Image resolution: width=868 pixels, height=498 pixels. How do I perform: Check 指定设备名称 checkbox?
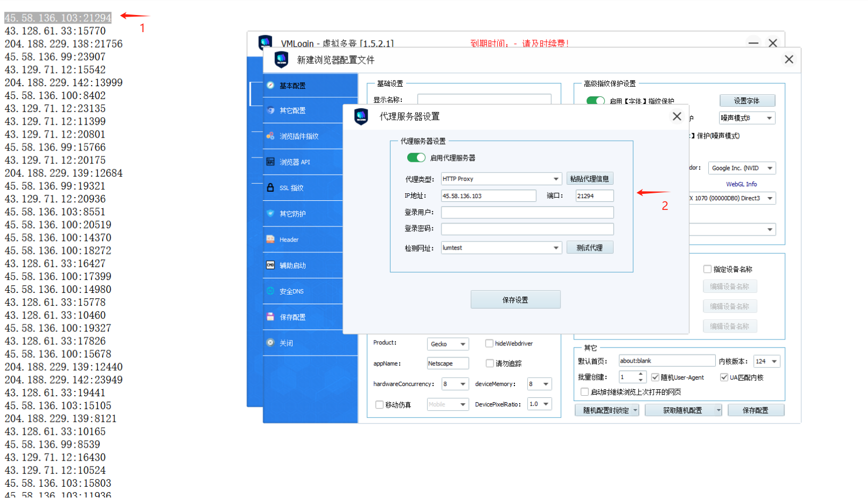point(707,269)
